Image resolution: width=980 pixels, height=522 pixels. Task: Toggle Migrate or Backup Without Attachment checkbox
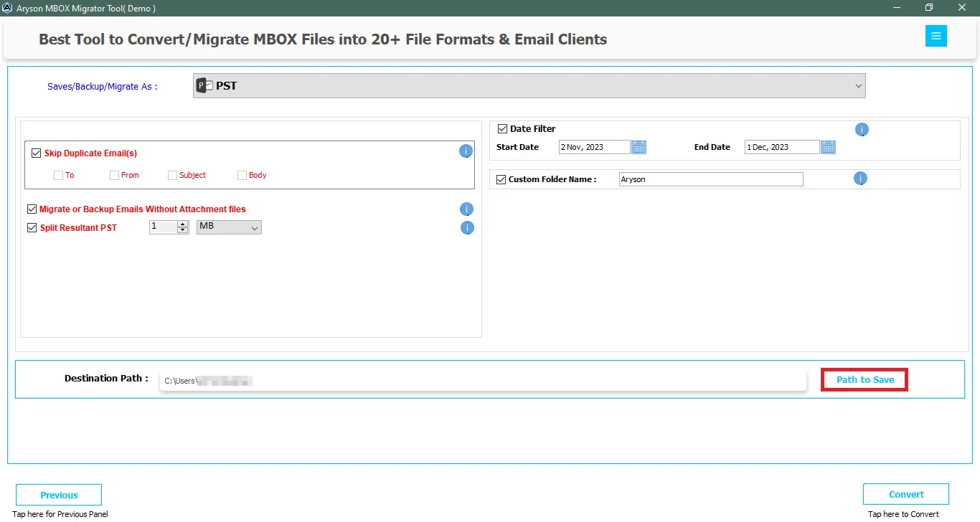[x=32, y=209]
